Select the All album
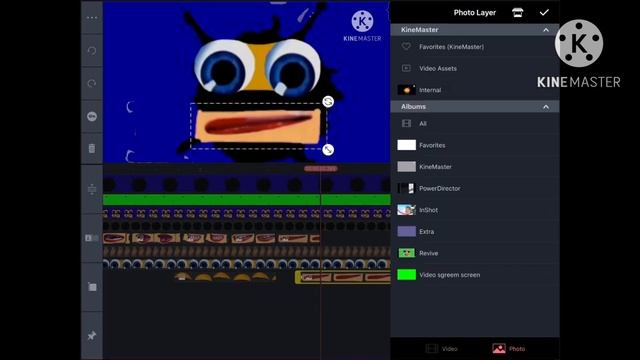640x360 pixels. point(475,123)
